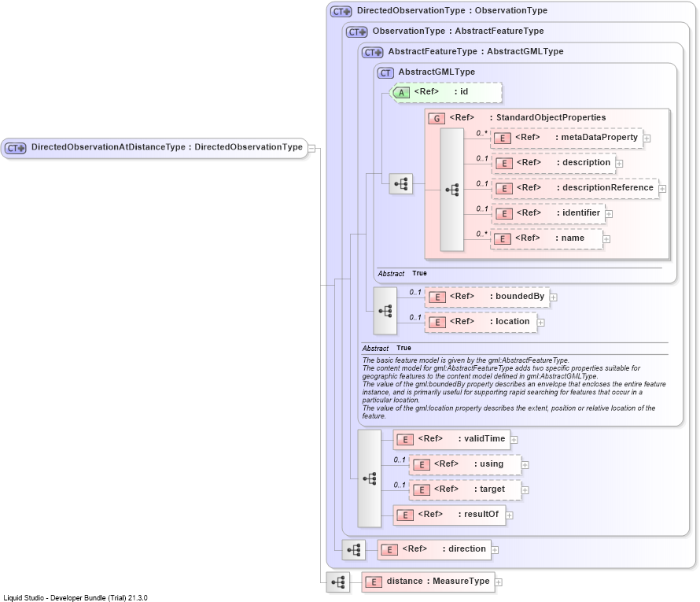Image resolution: width=700 pixels, height=602 pixels.
Task: Expand the direction element
Action: (495, 550)
